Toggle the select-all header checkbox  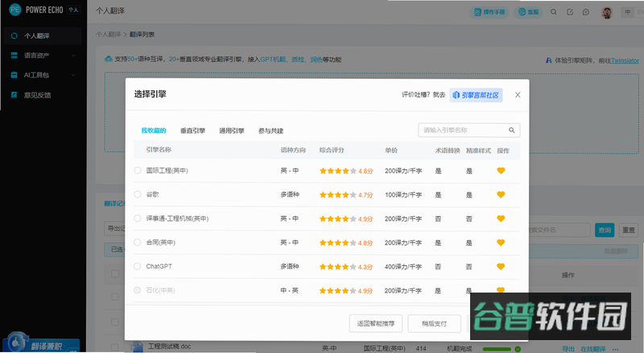tap(115, 273)
